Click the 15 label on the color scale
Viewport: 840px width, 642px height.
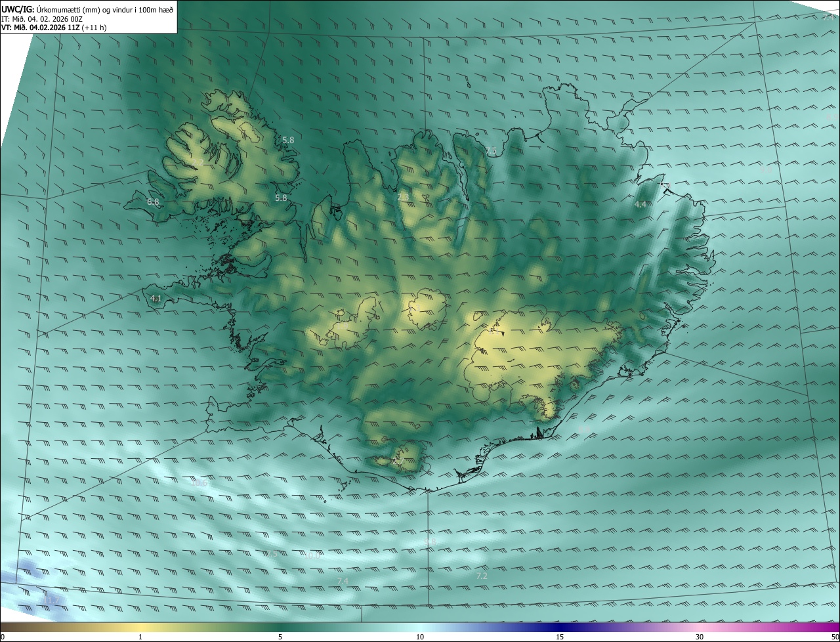point(560,637)
